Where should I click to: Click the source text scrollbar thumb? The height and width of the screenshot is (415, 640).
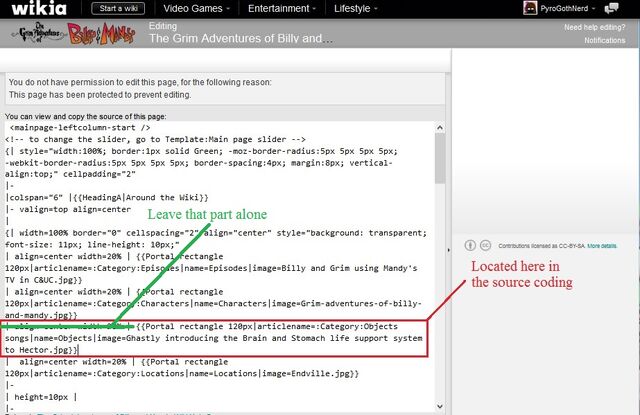(x=440, y=158)
